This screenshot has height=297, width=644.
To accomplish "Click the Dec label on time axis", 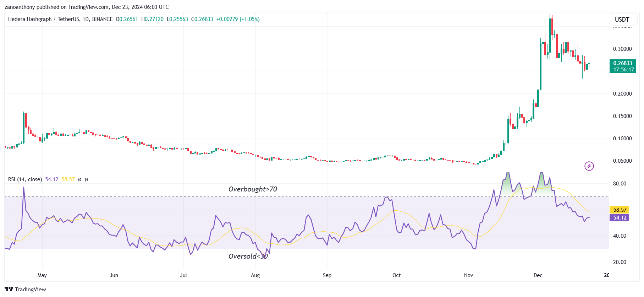I will (x=538, y=275).
